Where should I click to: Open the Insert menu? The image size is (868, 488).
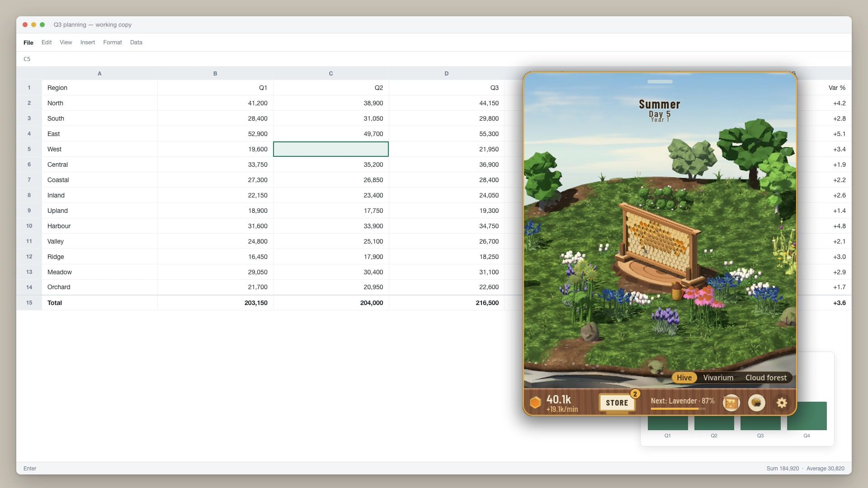[x=88, y=42]
